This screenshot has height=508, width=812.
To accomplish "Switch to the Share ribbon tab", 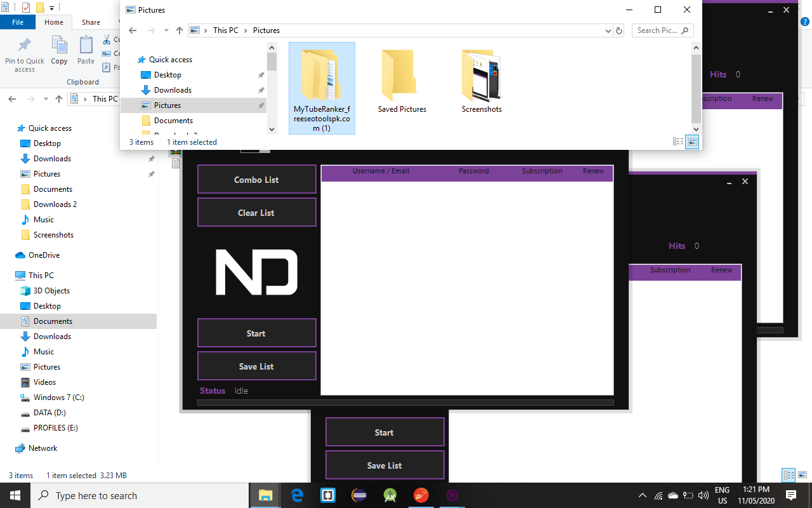I will [x=91, y=22].
